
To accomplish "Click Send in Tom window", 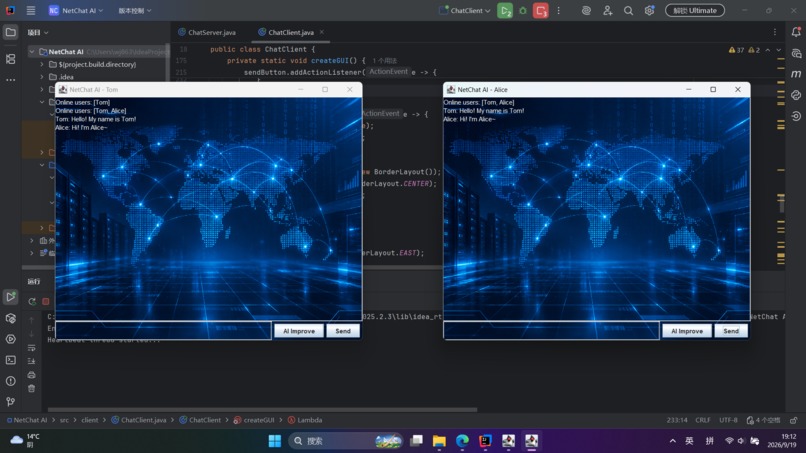I will (343, 331).
